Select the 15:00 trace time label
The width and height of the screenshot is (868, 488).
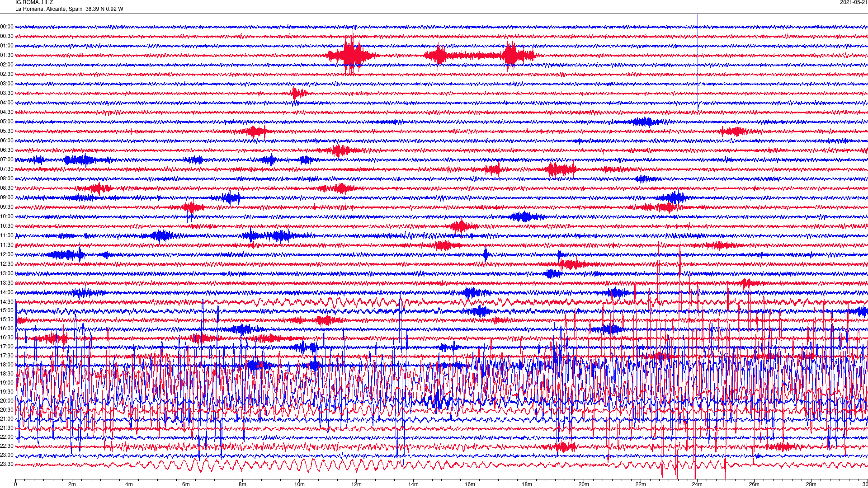click(x=7, y=310)
